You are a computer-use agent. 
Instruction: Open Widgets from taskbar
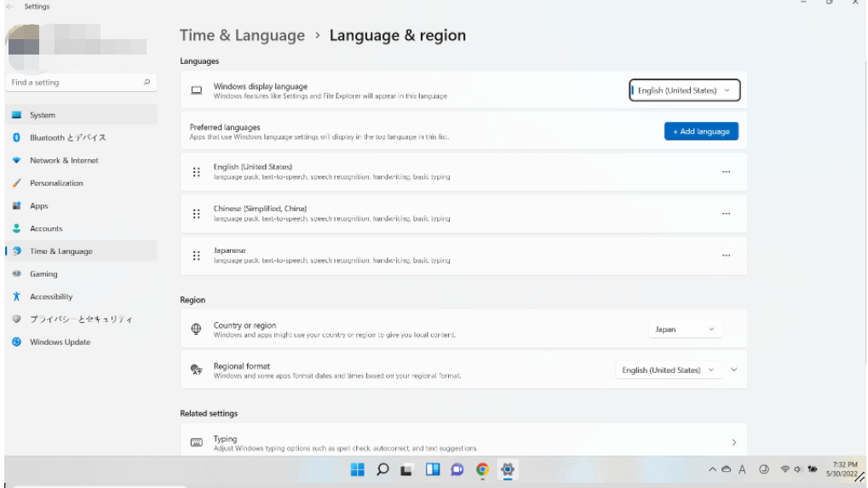[x=433, y=470]
